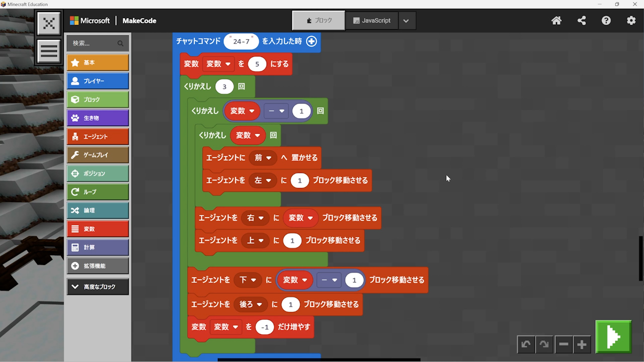Click the 検索 search field

tap(93, 43)
